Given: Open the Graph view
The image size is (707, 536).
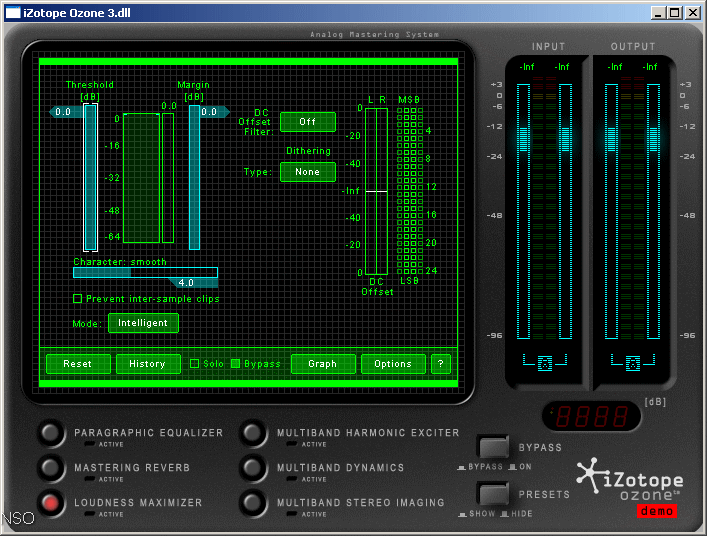Looking at the screenshot, I should click(x=323, y=364).
